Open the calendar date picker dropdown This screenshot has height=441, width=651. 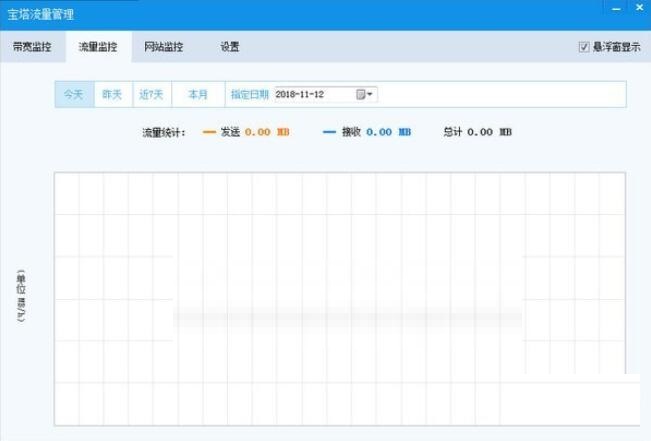point(365,94)
